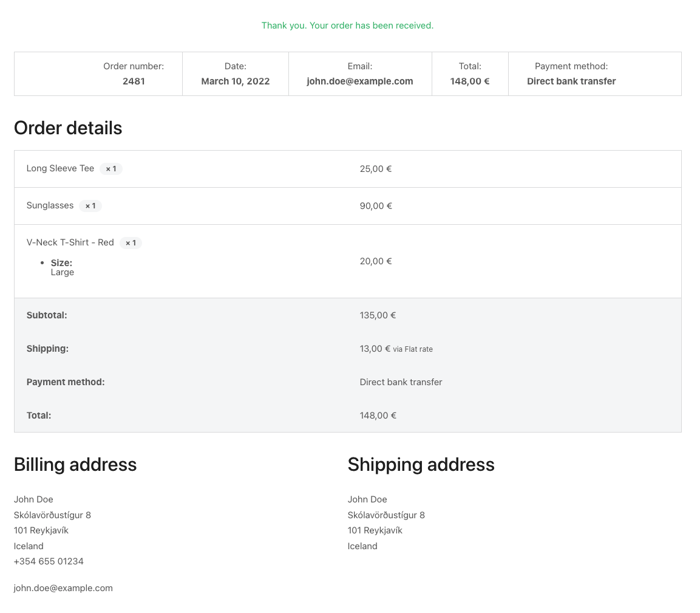Click Direct bank transfer in the summary header
This screenshot has width=700, height=613.
click(x=571, y=81)
